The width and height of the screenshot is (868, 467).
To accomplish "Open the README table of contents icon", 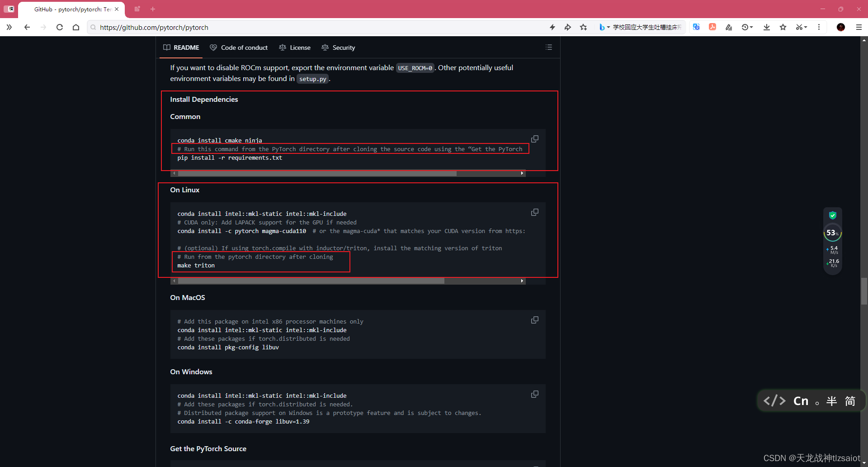I will (548, 47).
